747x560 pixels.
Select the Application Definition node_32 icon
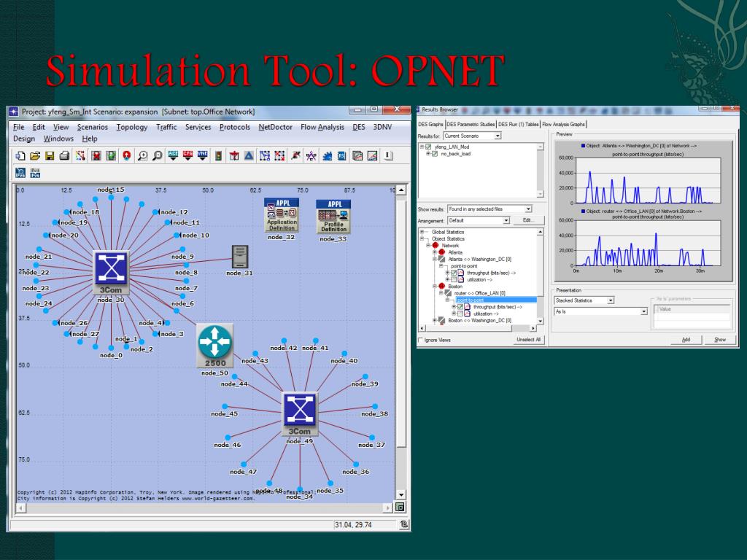point(282,215)
